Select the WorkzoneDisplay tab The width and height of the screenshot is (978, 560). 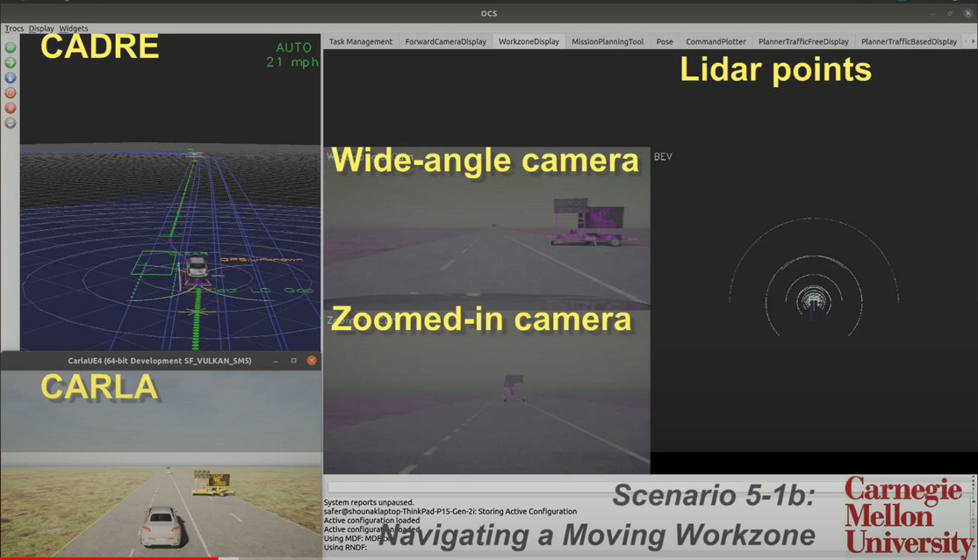[529, 41]
